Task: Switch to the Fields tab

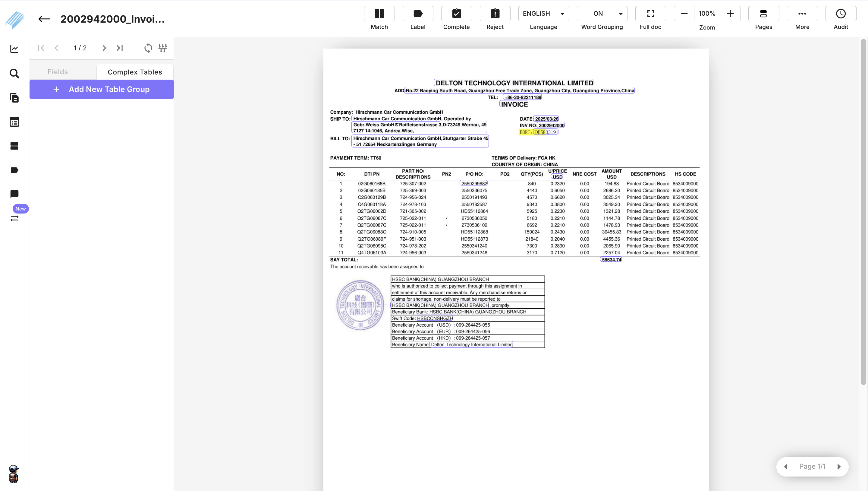Action: 58,72
